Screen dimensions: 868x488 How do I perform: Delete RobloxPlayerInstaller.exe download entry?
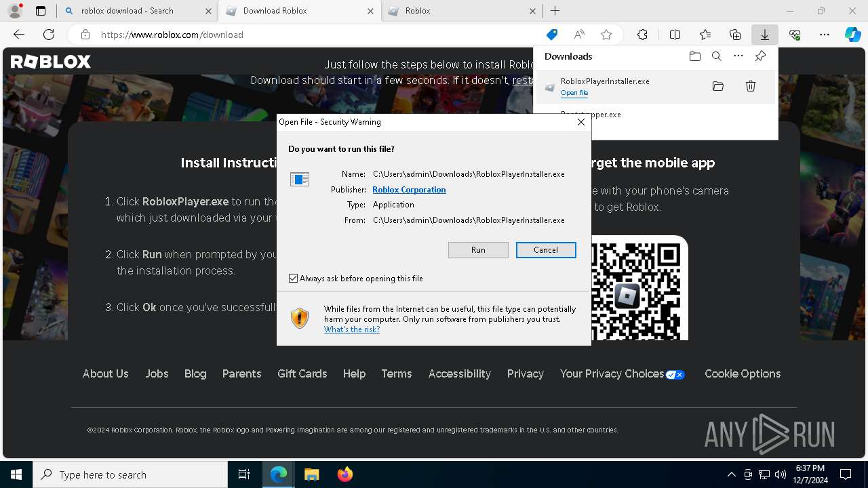point(751,86)
